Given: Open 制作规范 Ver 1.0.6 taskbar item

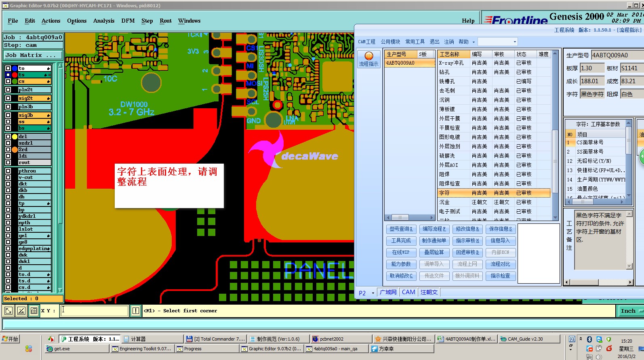Looking at the screenshot, I should point(278,339).
